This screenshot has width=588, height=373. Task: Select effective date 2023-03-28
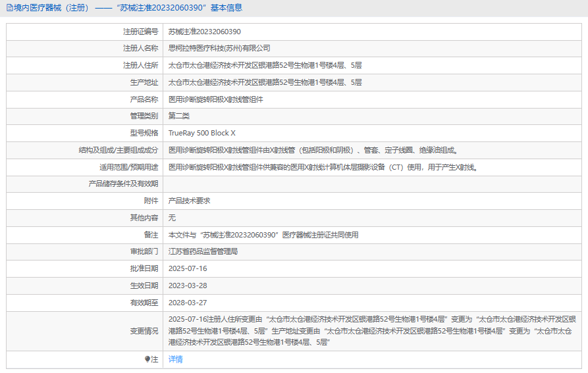188,286
